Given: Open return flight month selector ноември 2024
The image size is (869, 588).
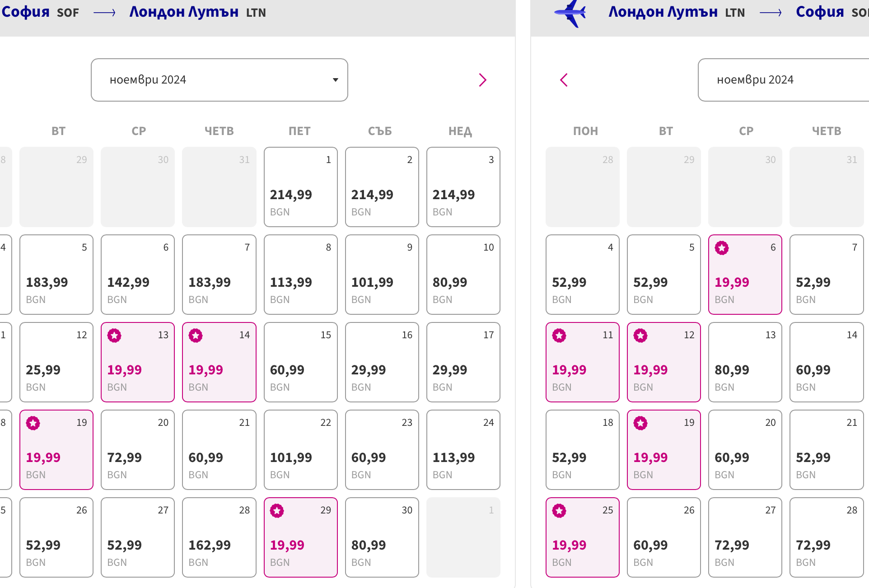Looking at the screenshot, I should (x=781, y=80).
